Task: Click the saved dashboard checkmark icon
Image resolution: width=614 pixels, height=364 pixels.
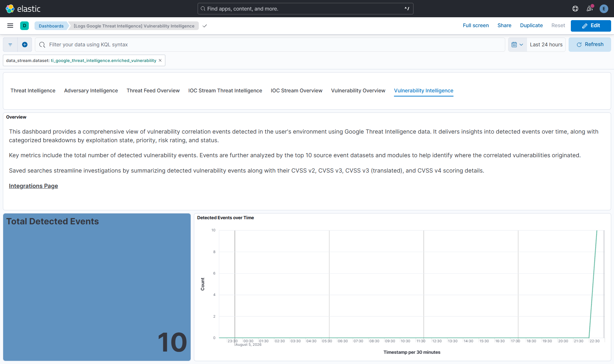Action: coord(205,26)
